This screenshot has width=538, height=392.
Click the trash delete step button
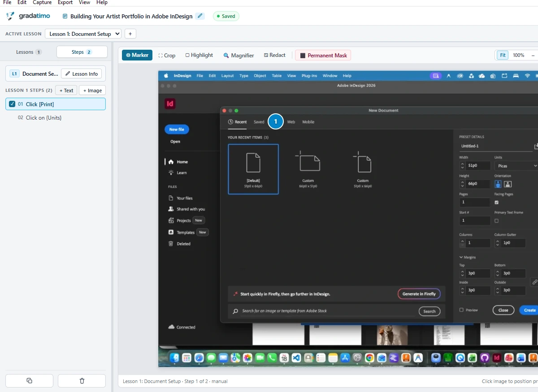82,381
